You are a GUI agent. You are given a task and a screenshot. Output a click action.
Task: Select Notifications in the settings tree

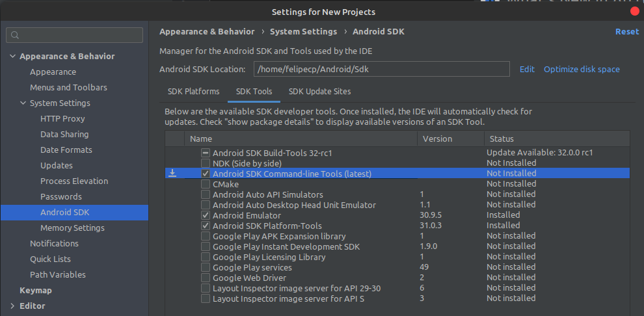pos(54,243)
